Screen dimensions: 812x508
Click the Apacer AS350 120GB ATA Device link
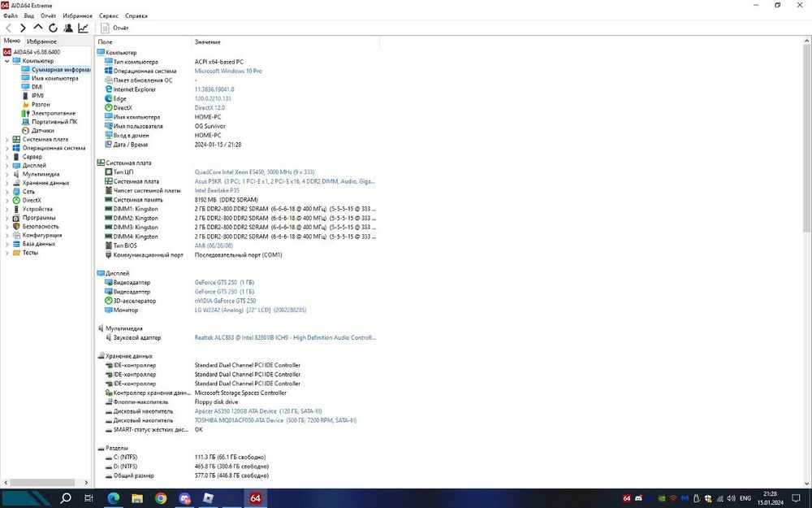pyautogui.click(x=258, y=411)
